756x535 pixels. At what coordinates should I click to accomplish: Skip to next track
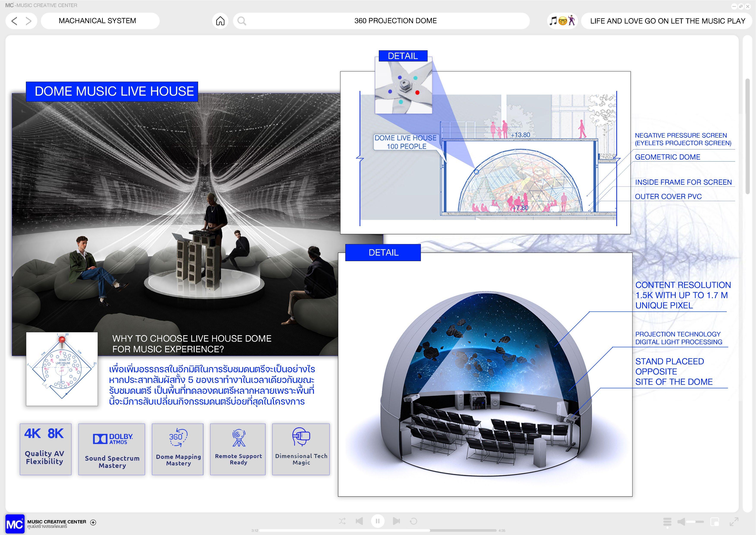tap(396, 521)
